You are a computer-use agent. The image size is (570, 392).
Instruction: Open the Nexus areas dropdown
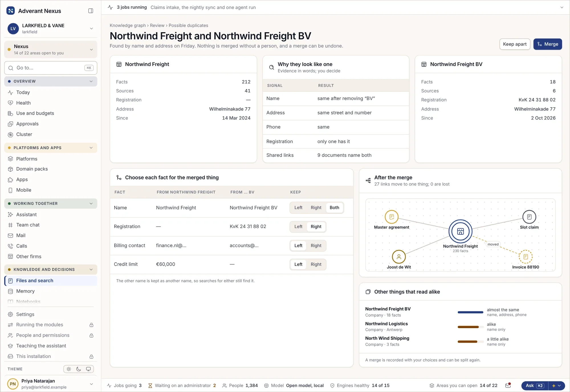click(51, 49)
